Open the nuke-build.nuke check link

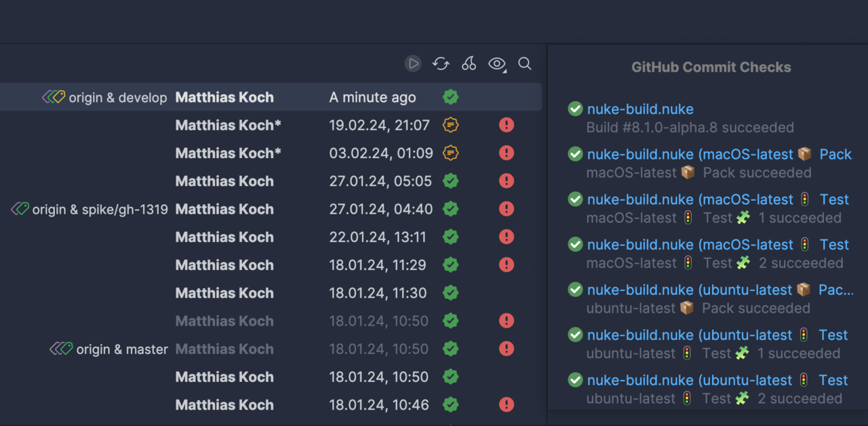coord(639,109)
